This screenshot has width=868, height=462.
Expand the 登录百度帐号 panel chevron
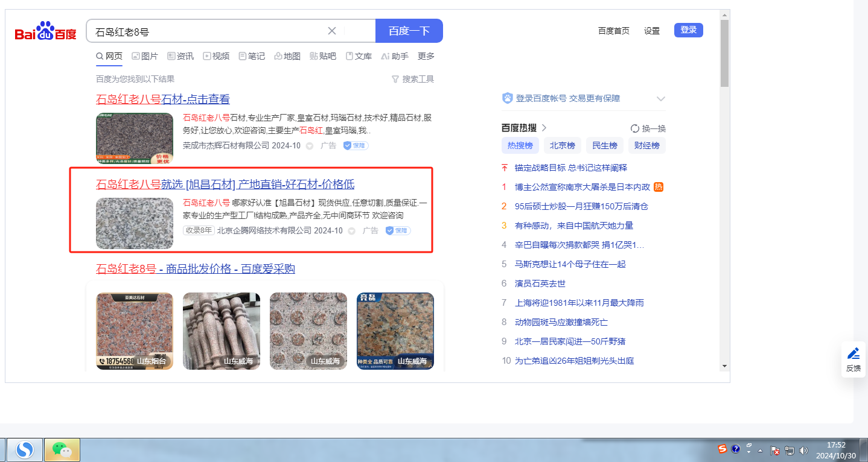pos(660,98)
